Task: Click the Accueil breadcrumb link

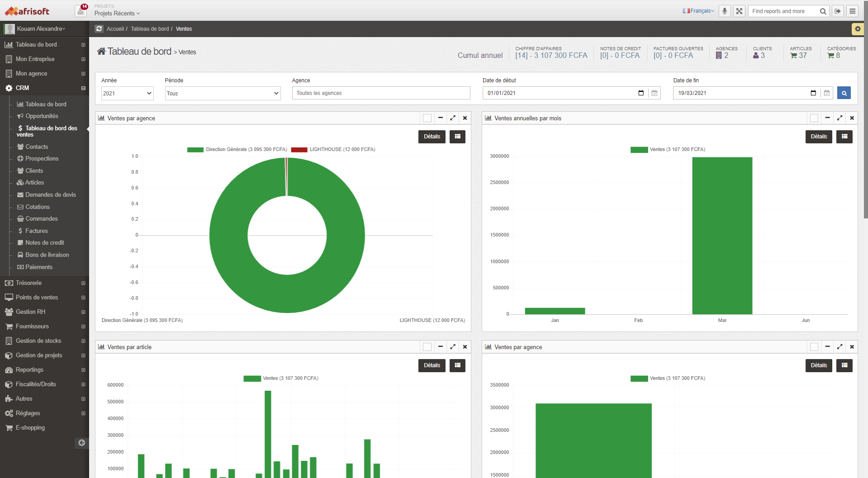Action: click(x=115, y=29)
